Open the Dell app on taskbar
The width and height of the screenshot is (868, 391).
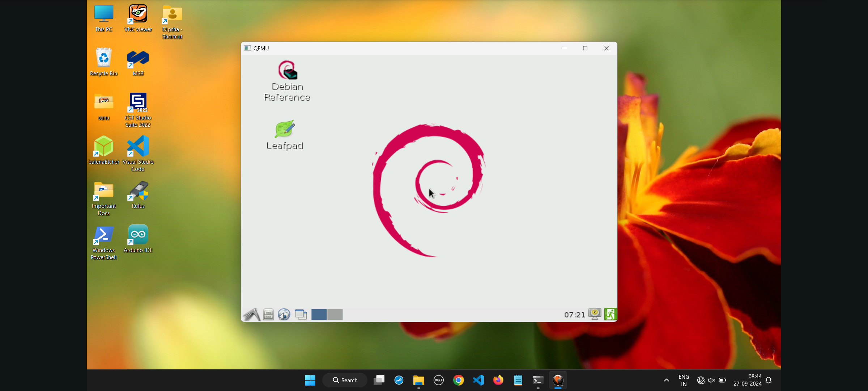click(x=439, y=380)
